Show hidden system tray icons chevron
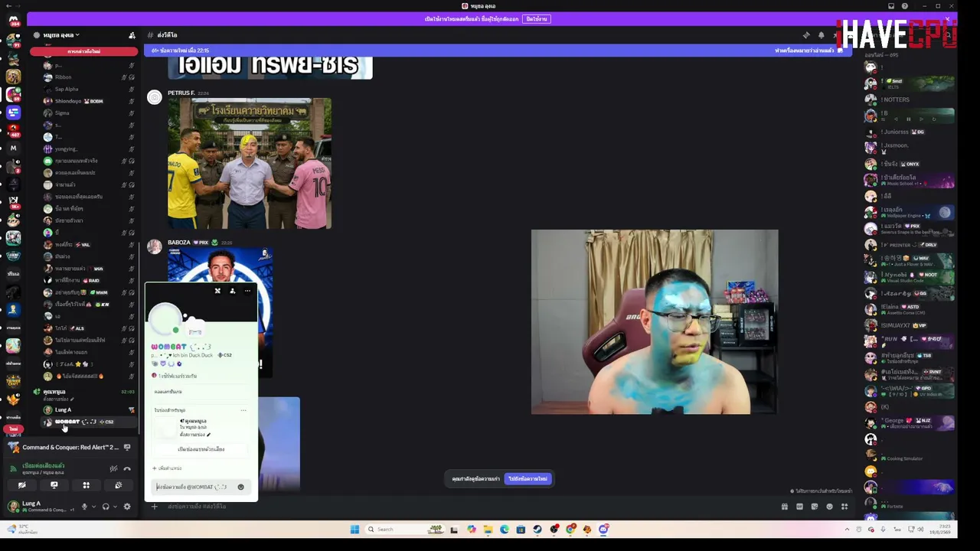This screenshot has width=980, height=551. tap(847, 529)
